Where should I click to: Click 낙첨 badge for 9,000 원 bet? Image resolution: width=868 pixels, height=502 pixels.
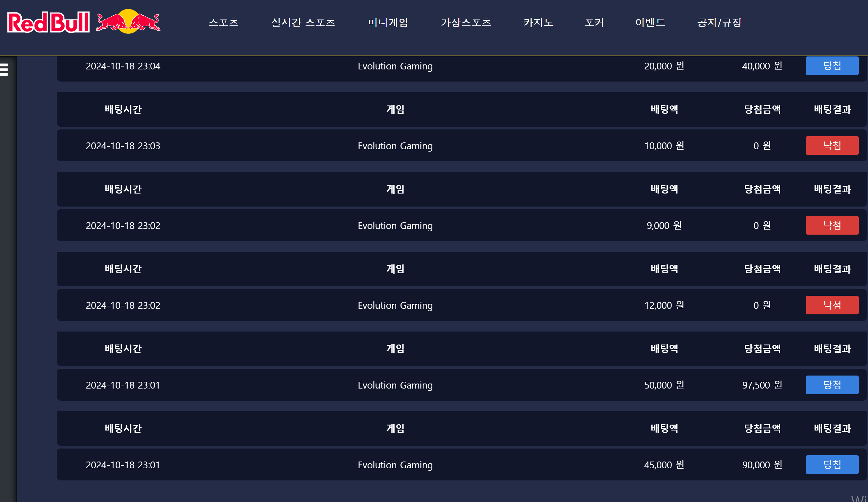832,225
